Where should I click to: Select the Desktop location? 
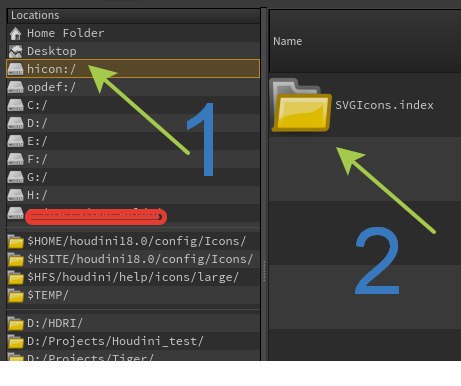133,51
